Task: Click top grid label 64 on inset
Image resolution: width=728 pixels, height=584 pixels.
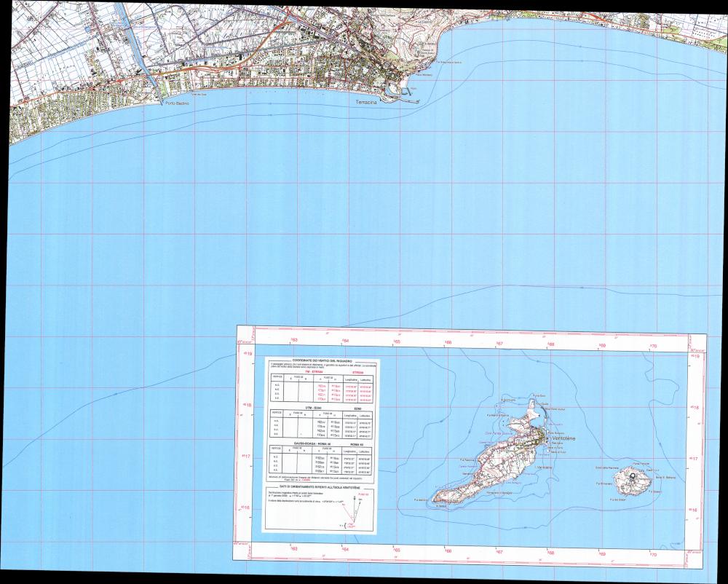Action: [346, 341]
